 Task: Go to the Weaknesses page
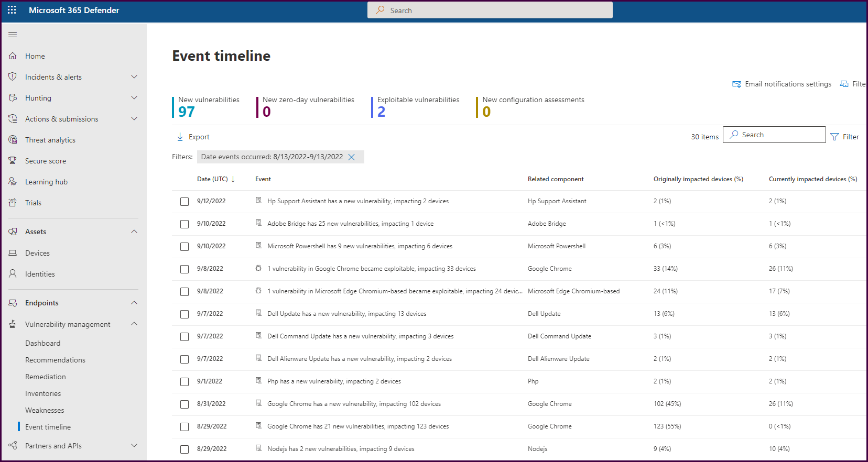point(45,410)
